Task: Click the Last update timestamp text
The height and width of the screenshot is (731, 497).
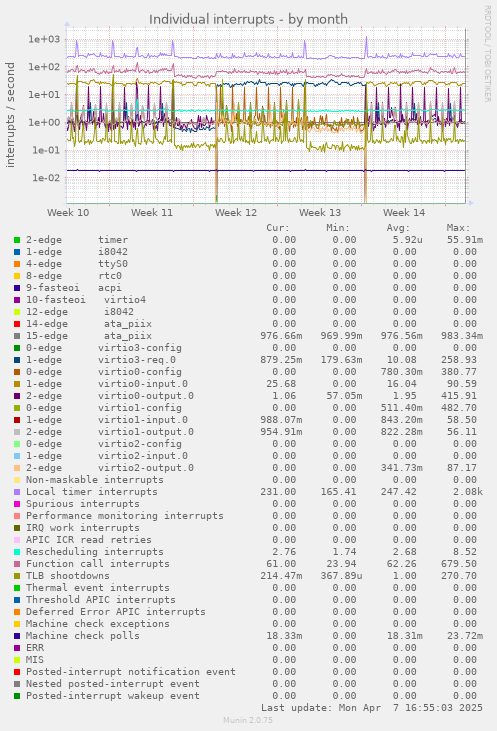Action: click(372, 708)
